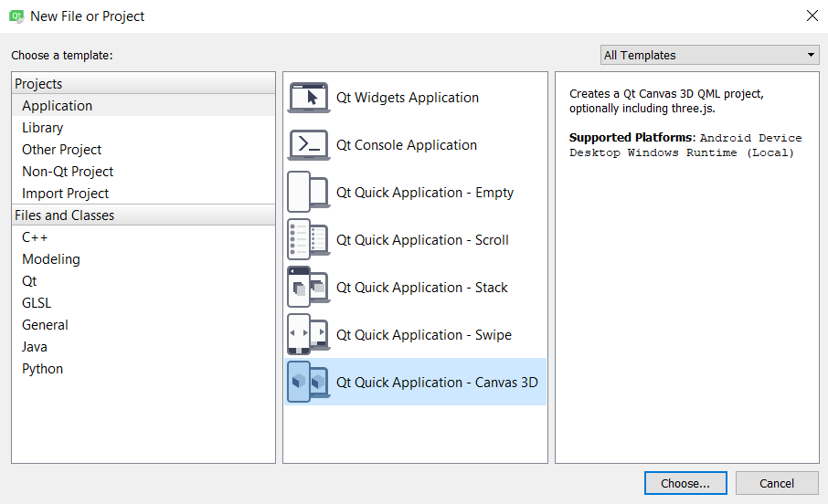Click the Files and Classes section header
Viewport: 828px width, 504px height.
143,215
